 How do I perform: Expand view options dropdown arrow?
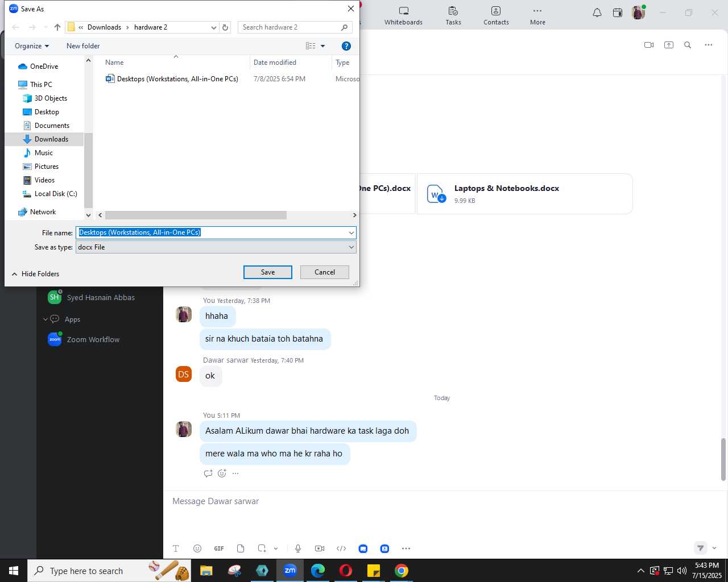323,46
